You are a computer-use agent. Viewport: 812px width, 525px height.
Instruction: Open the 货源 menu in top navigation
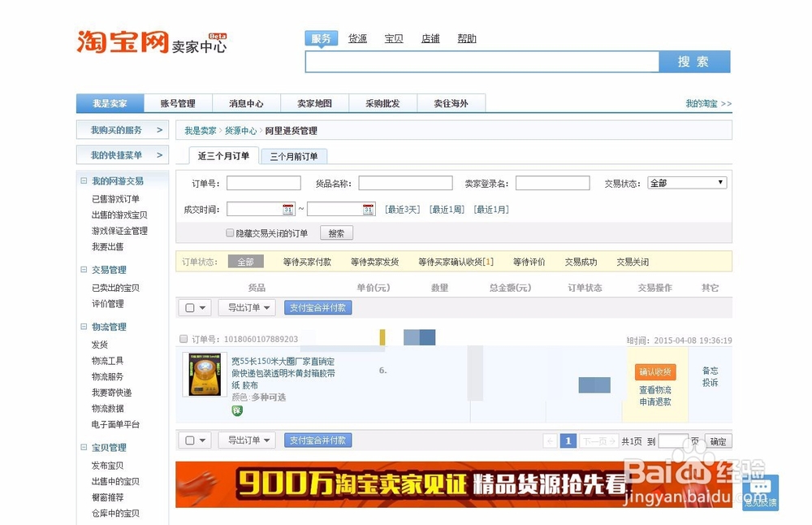(x=357, y=37)
